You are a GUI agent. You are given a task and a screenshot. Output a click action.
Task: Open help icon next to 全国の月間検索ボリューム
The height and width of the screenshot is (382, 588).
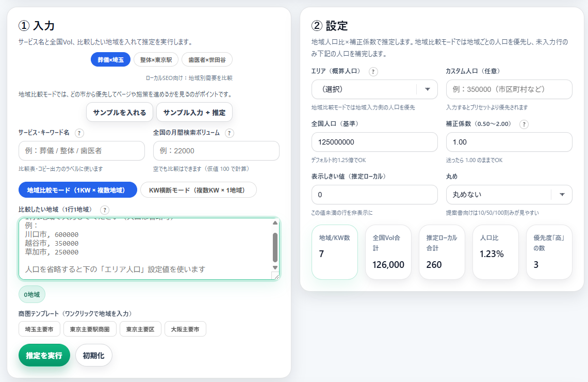pos(229,133)
